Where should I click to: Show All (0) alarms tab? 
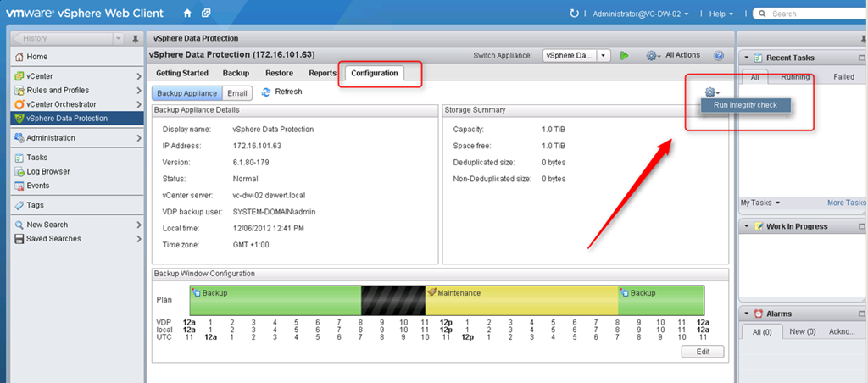(x=761, y=331)
